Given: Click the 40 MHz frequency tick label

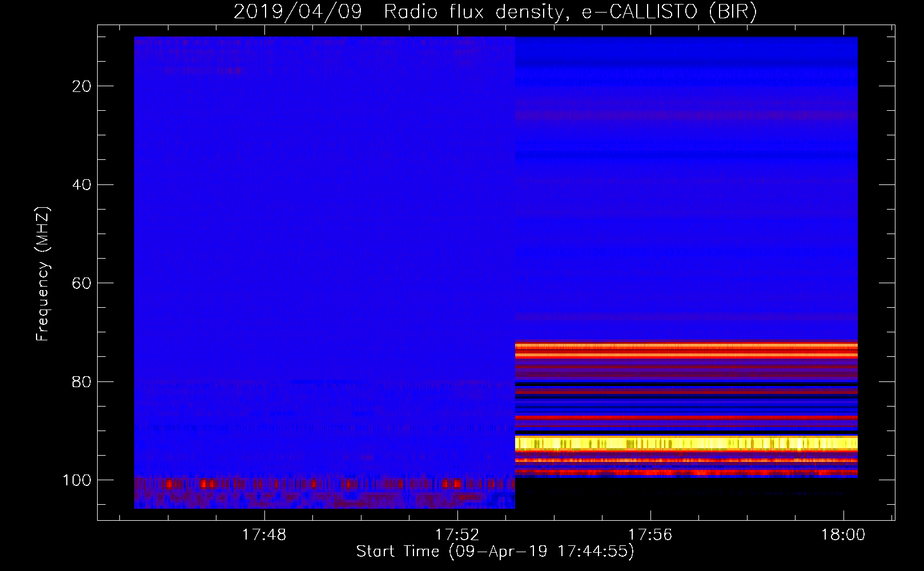Looking at the screenshot, I should tap(82, 185).
